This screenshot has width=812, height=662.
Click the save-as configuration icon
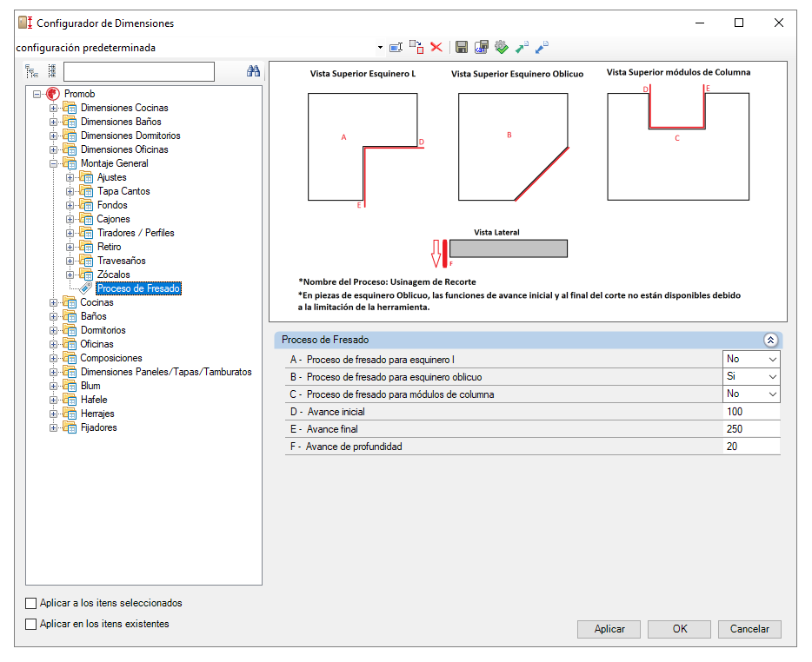click(x=482, y=48)
